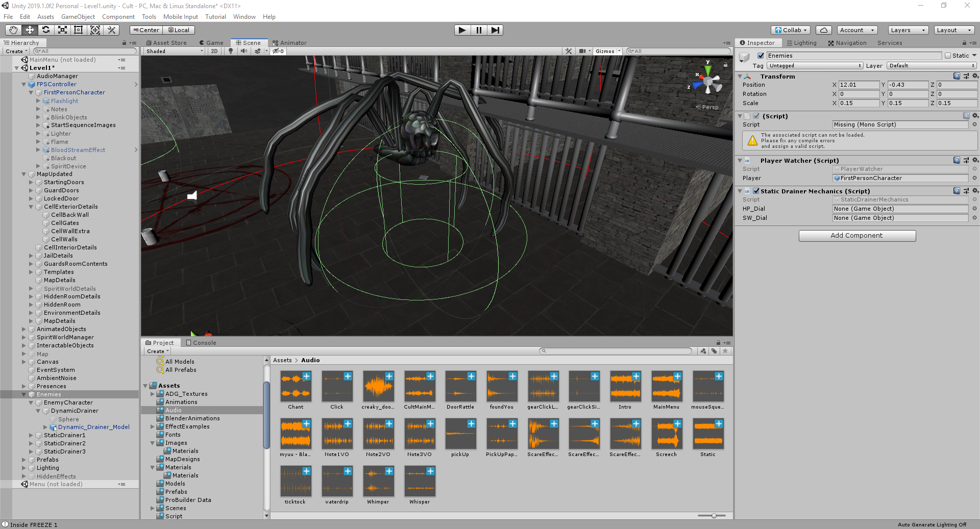Viewport: 980px width, 529px height.
Task: Select the Move tool
Action: [x=30, y=30]
